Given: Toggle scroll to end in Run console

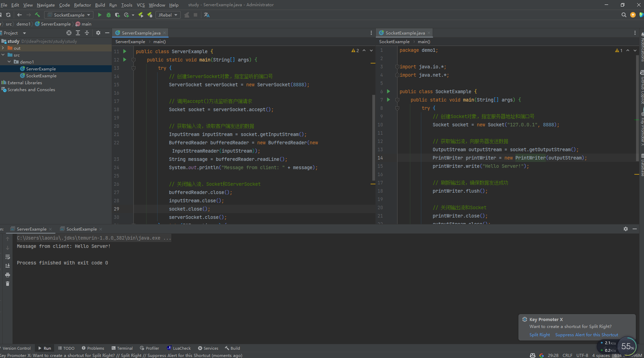Looking at the screenshot, I should click(x=8, y=266).
